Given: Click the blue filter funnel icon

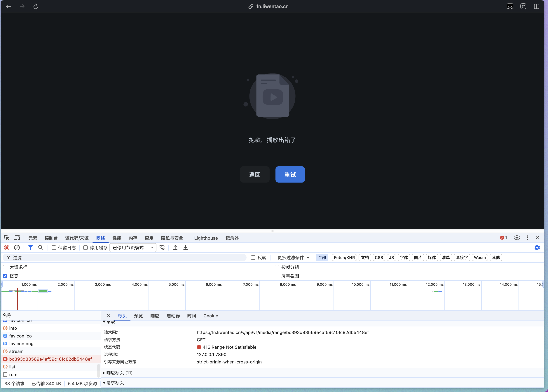Looking at the screenshot, I should pos(30,247).
